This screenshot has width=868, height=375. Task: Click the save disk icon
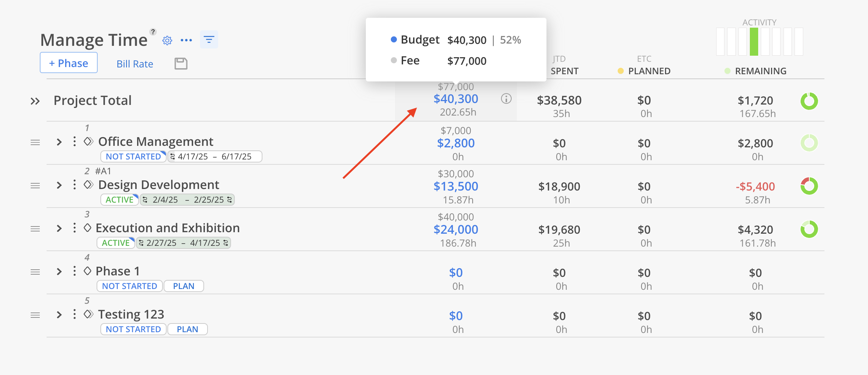[x=181, y=64]
